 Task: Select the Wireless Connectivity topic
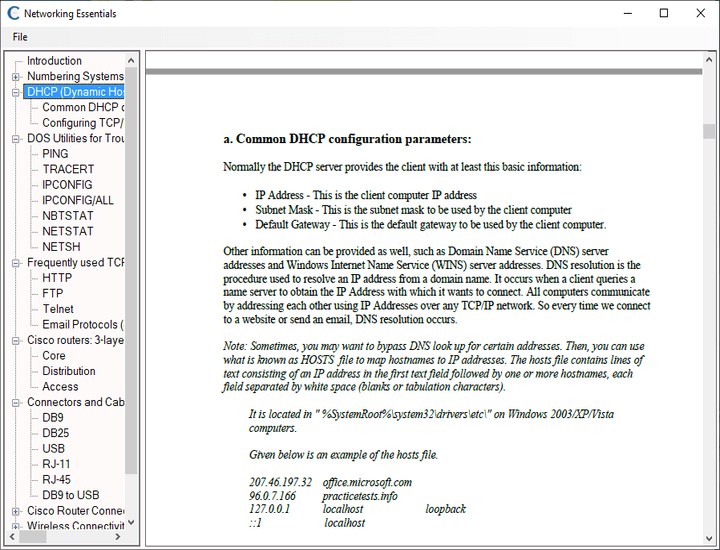(x=75, y=526)
